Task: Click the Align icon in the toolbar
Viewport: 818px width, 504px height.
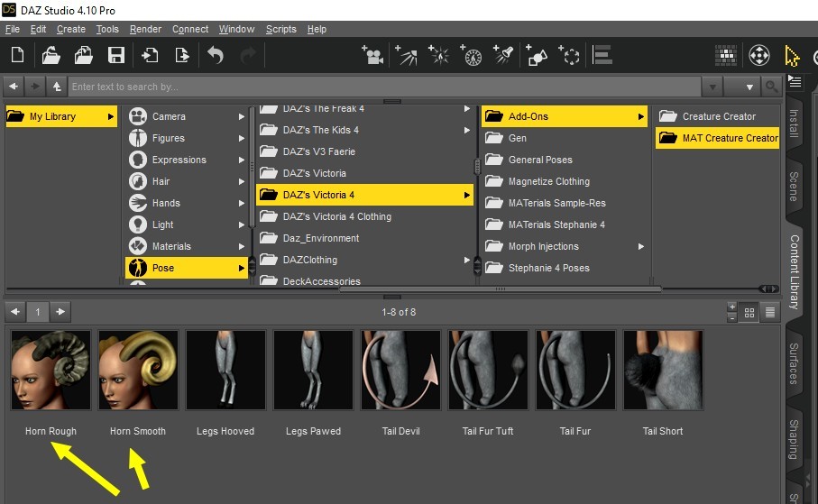Action: [x=602, y=55]
